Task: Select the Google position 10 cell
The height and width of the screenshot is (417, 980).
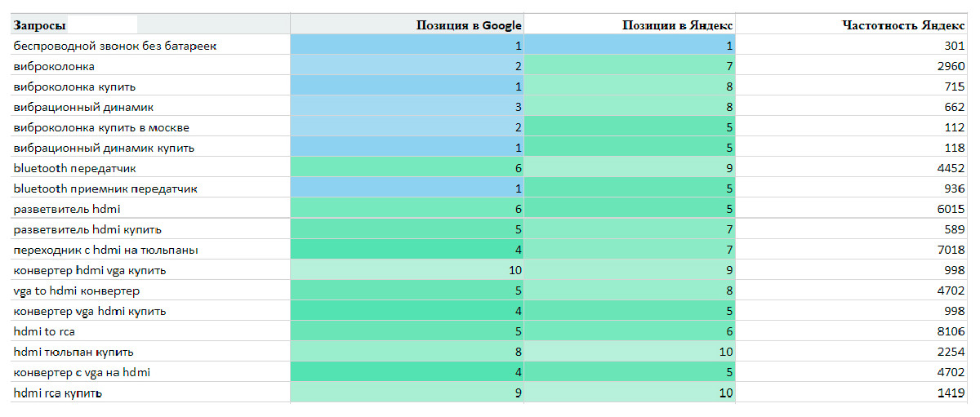Action: 407,270
